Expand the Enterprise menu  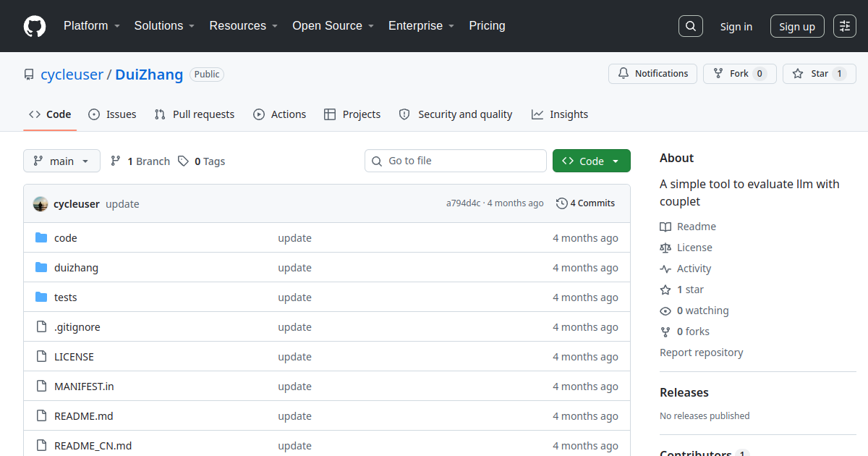coord(422,26)
